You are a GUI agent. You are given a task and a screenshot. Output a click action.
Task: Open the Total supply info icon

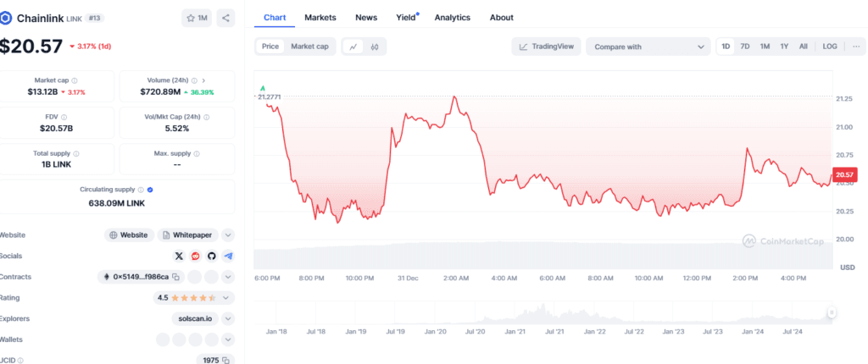75,154
